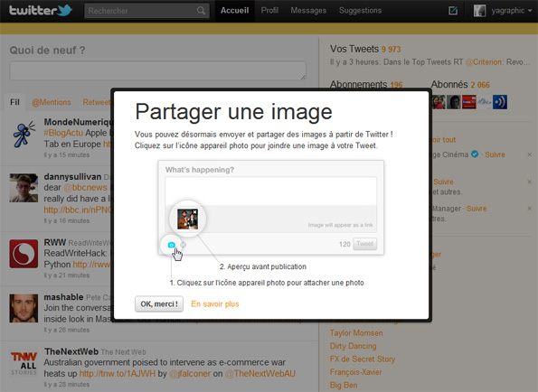The height and width of the screenshot is (392, 538).
Task: Click the MondeNumerique avatar
Action: 24,134
